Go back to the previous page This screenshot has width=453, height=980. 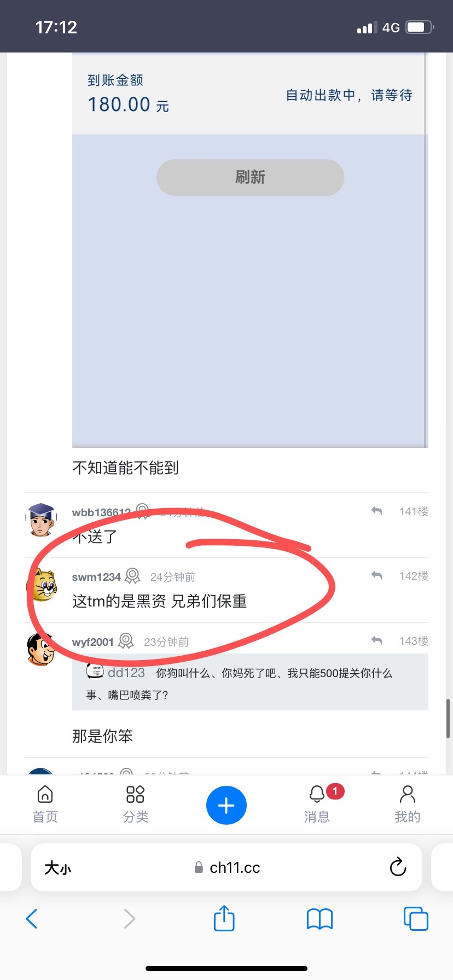click(x=32, y=919)
